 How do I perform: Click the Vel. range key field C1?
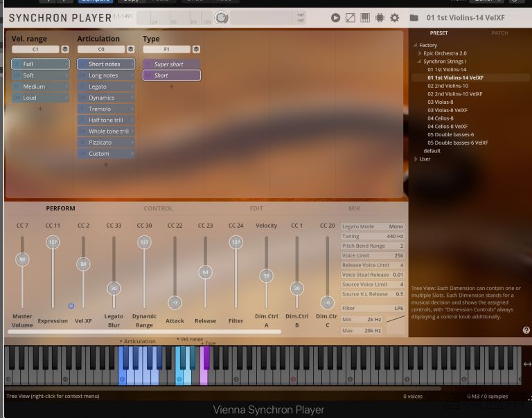[35, 49]
